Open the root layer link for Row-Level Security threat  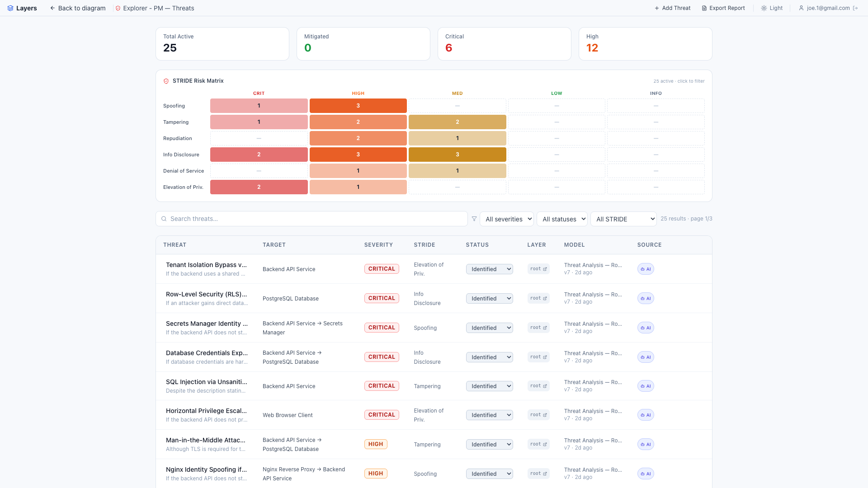[x=538, y=298]
